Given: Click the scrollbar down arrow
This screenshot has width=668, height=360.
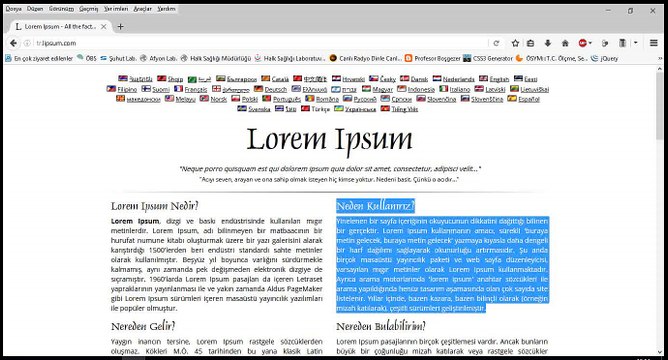Looking at the screenshot, I should point(660,352).
